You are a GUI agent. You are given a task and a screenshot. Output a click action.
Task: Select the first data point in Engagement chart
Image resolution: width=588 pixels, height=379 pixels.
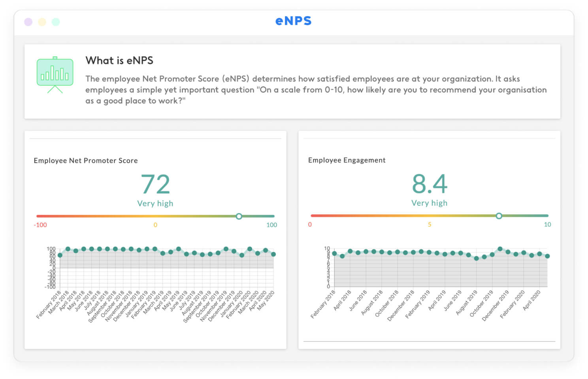[334, 253]
